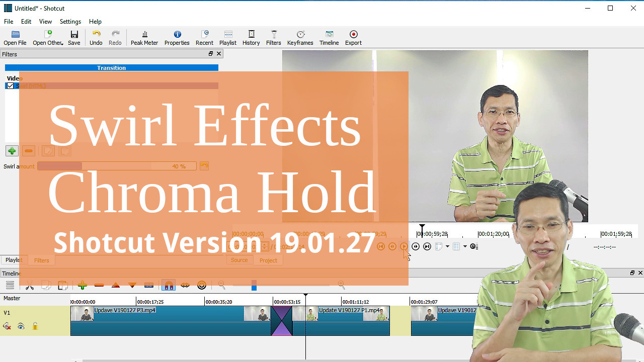This screenshot has width=644, height=362.
Task: Open the Settings menu
Action: coord(70,22)
